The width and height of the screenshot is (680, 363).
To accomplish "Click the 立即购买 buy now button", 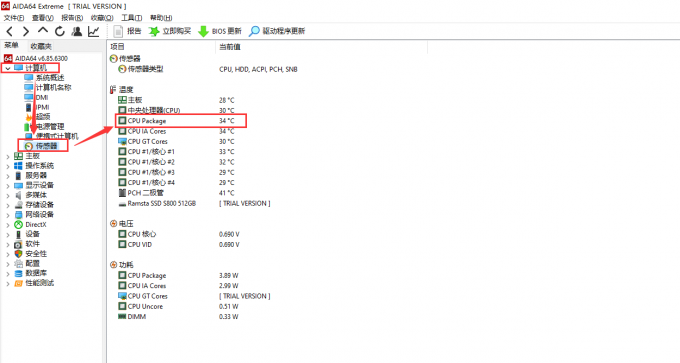I will (170, 31).
